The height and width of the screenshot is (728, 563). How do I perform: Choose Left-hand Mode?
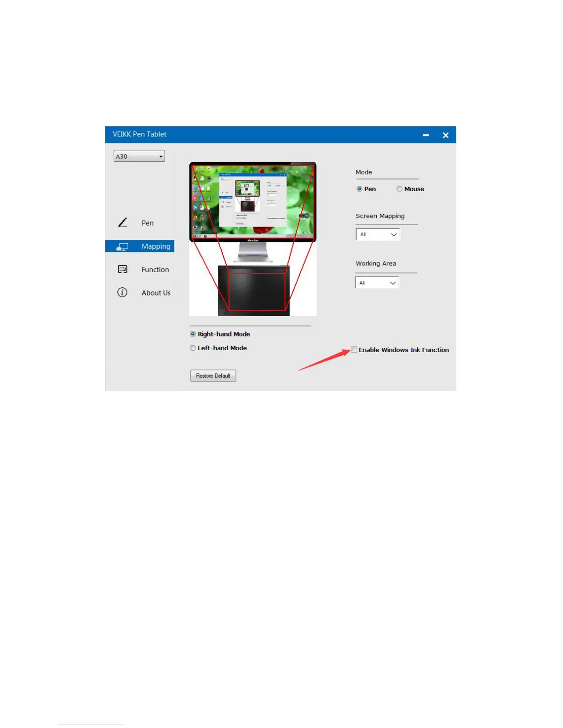[193, 348]
